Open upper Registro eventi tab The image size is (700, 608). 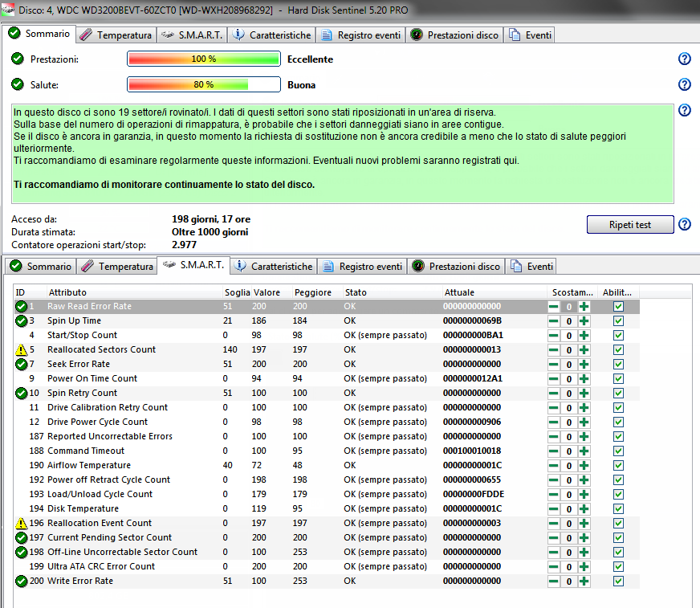360,35
